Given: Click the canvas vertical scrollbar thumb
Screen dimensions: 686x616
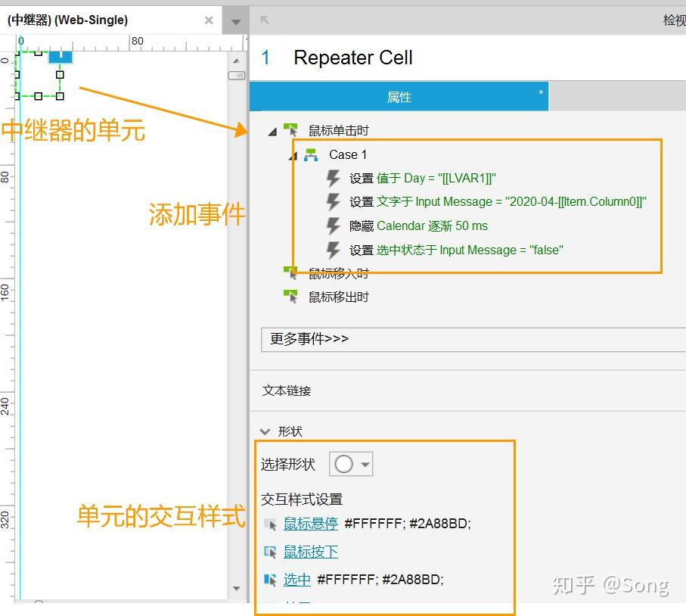Looking at the screenshot, I should (237, 76).
